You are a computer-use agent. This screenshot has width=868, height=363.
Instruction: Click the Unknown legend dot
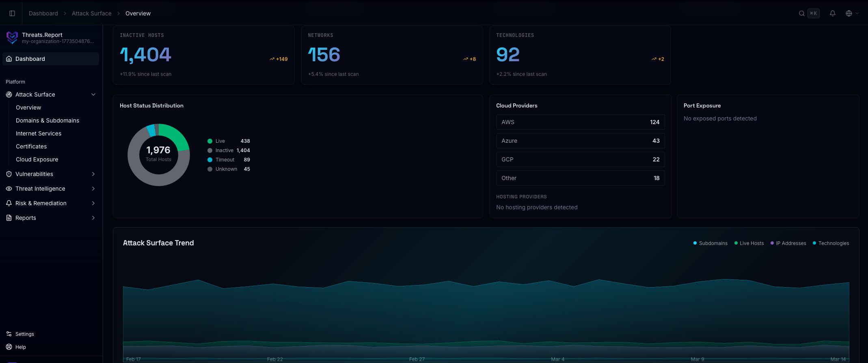210,169
